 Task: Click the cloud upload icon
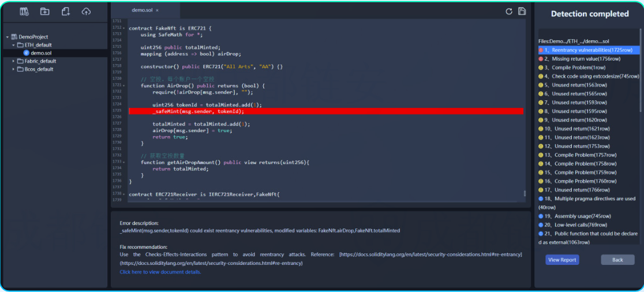(86, 12)
